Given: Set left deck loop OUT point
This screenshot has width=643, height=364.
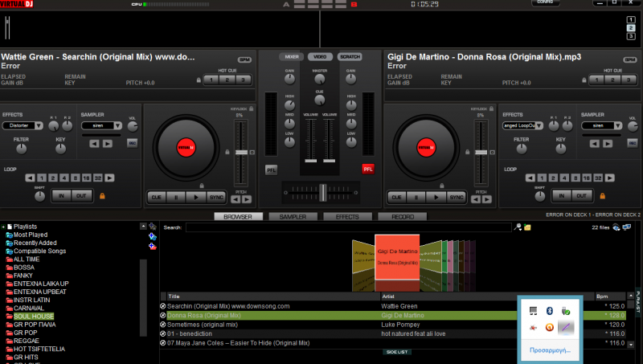Looking at the screenshot, I should 81,196.
